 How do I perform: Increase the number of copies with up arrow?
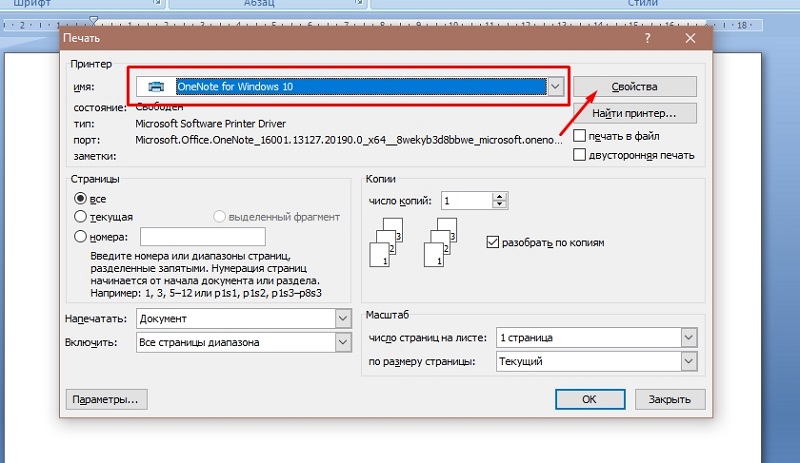pyautogui.click(x=499, y=196)
